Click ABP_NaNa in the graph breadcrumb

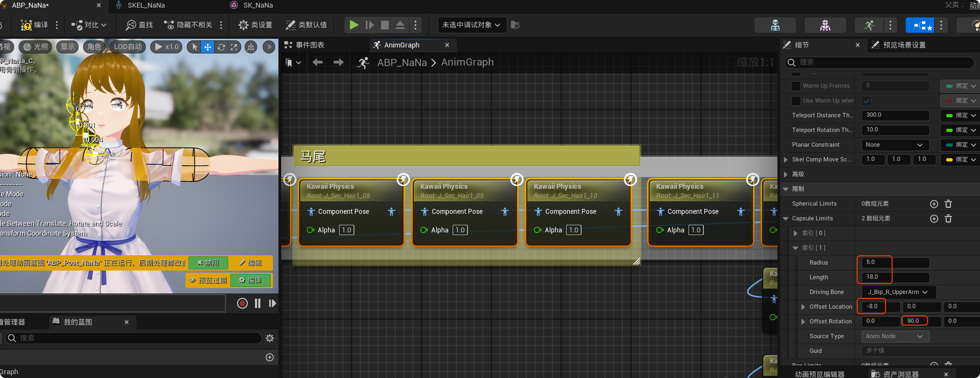402,63
